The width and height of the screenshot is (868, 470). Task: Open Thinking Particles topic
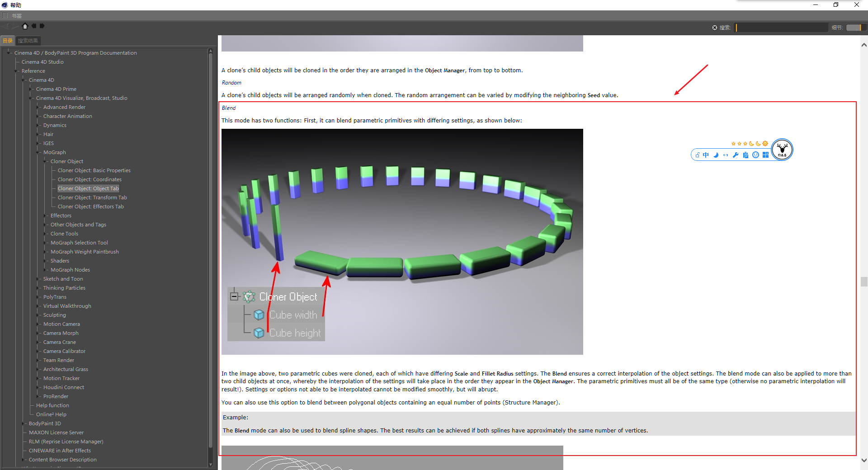(x=64, y=288)
